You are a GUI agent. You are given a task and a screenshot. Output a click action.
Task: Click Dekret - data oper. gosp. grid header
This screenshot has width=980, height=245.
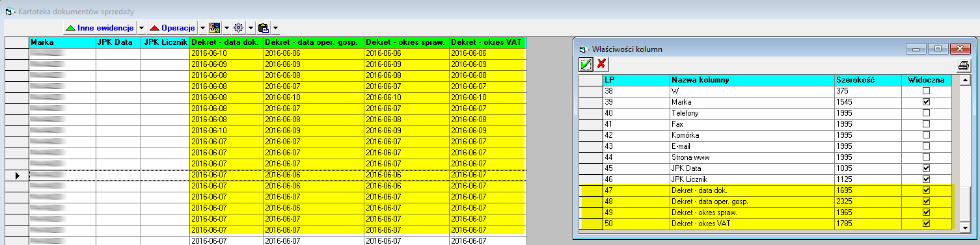click(x=314, y=42)
